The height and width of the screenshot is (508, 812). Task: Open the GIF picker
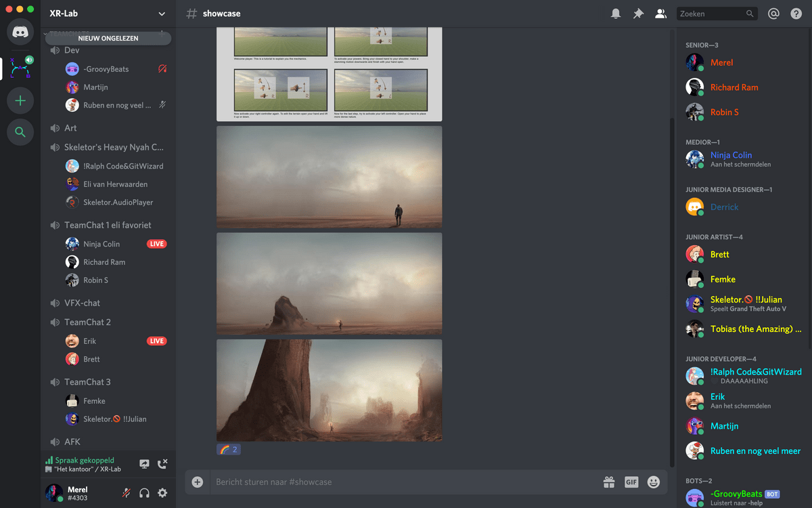pyautogui.click(x=631, y=482)
